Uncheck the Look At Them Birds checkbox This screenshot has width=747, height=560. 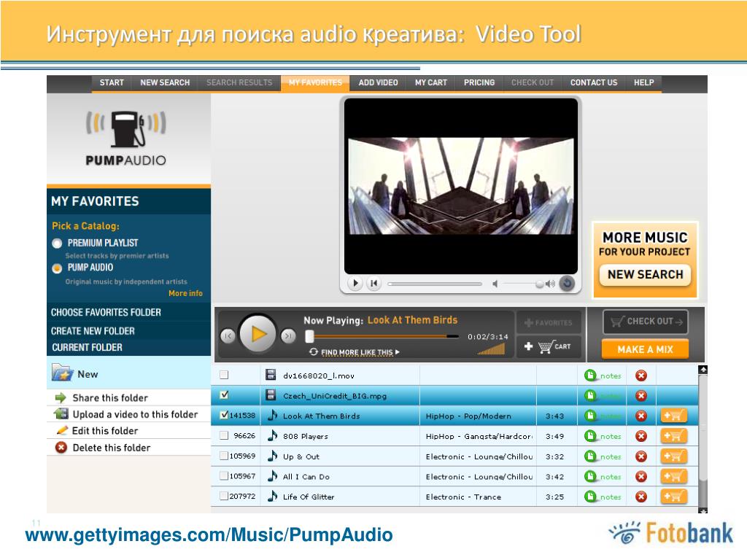(x=224, y=415)
